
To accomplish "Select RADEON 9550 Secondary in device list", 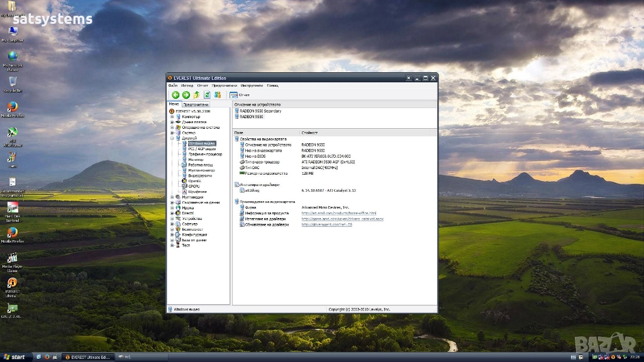I will click(x=260, y=111).
